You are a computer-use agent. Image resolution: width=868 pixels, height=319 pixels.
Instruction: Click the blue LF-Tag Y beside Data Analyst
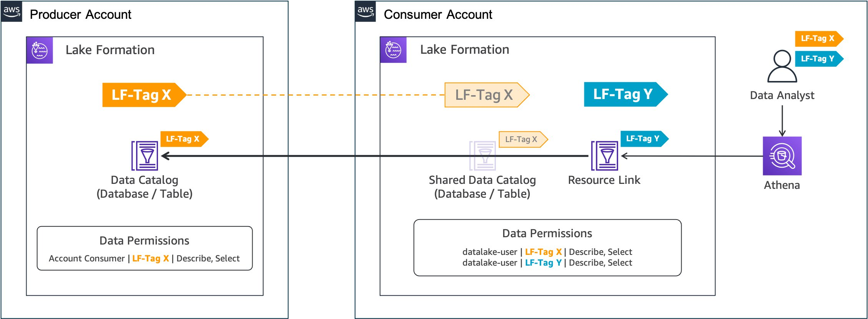coord(819,59)
